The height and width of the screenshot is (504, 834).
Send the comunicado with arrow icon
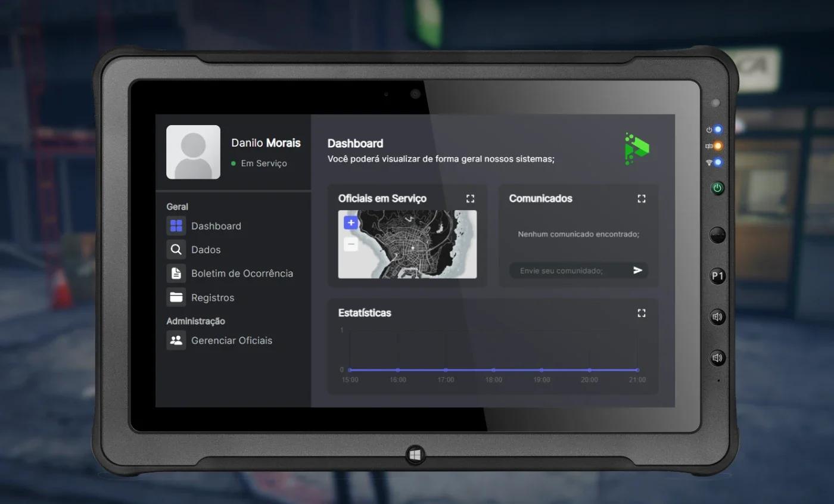tap(637, 270)
